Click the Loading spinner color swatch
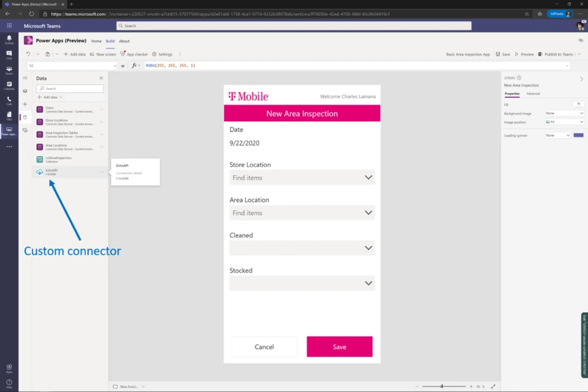 pos(579,134)
